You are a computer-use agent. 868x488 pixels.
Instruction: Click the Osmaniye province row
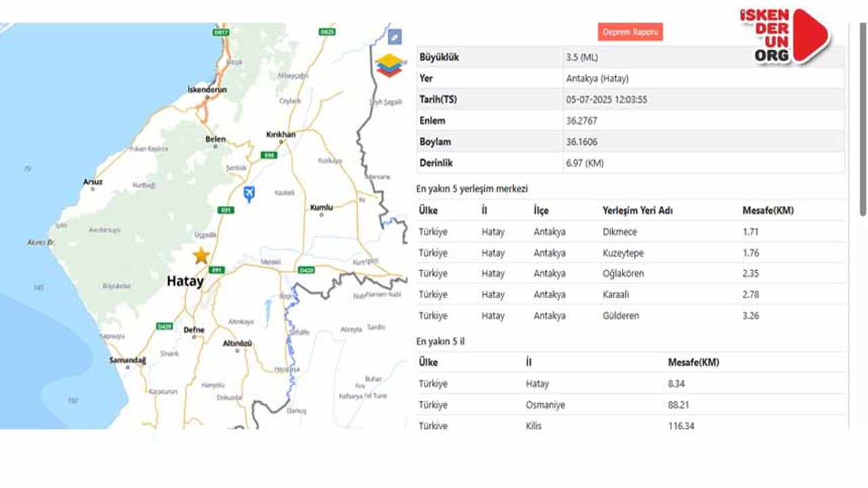pos(631,405)
